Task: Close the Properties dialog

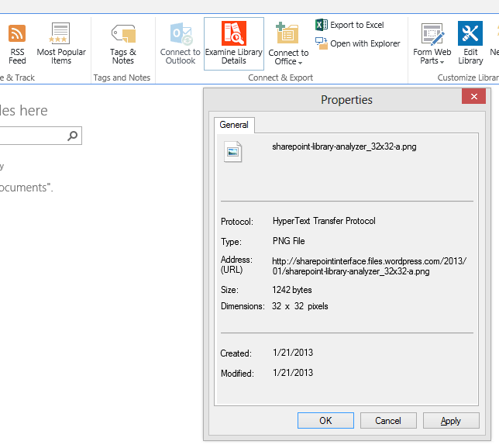Action: [x=473, y=96]
